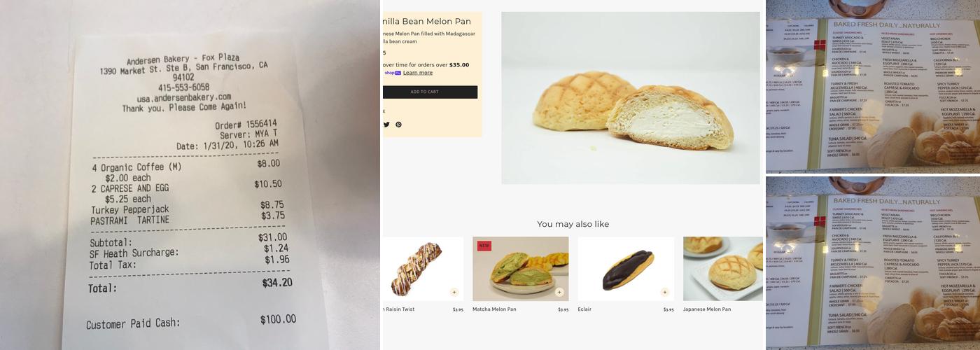Quick-add the Matcha Melon Pan plus icon
Image resolution: width=980 pixels, height=350 pixels.
point(559,292)
